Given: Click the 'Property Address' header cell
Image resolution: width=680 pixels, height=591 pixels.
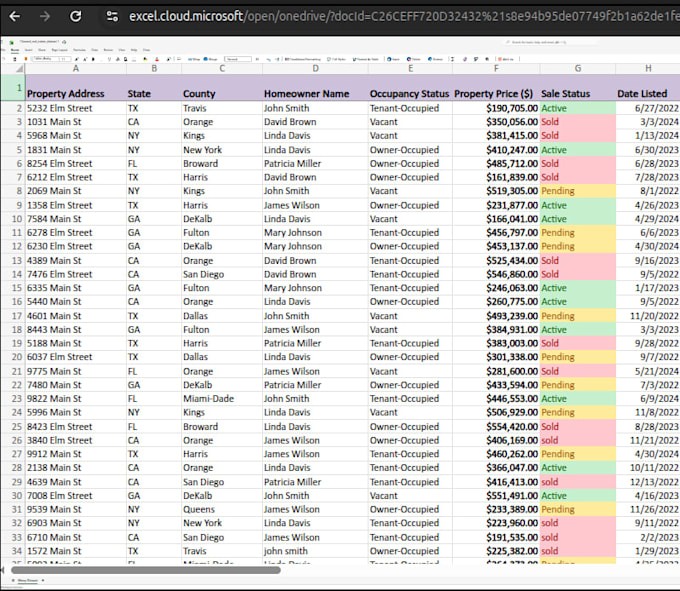Looking at the screenshot, I should (75, 88).
